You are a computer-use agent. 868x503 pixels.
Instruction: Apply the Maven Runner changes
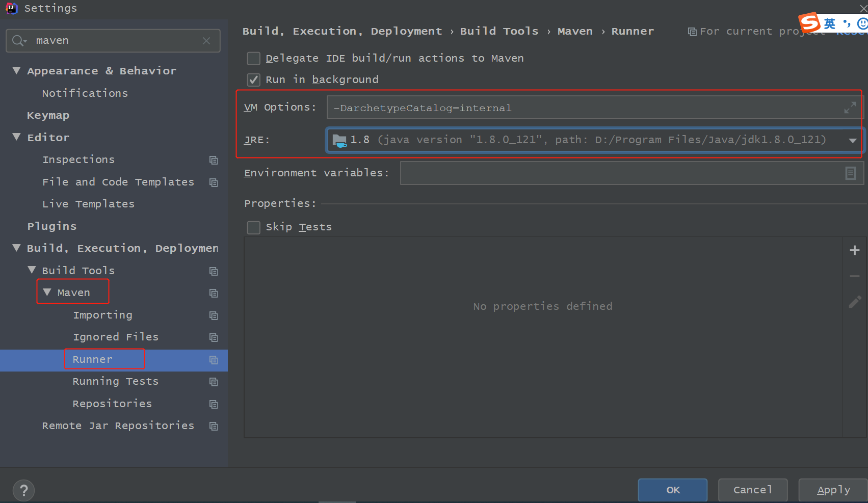(833, 490)
